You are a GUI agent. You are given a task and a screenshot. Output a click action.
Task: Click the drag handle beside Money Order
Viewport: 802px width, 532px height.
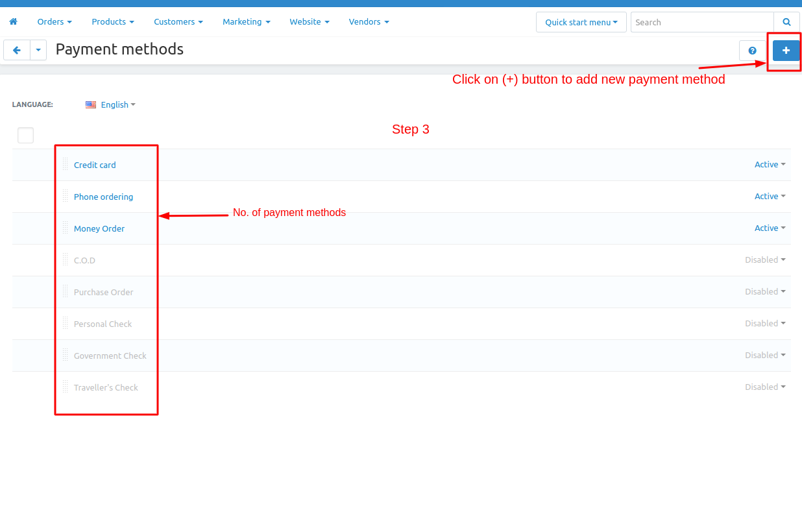[x=65, y=228]
